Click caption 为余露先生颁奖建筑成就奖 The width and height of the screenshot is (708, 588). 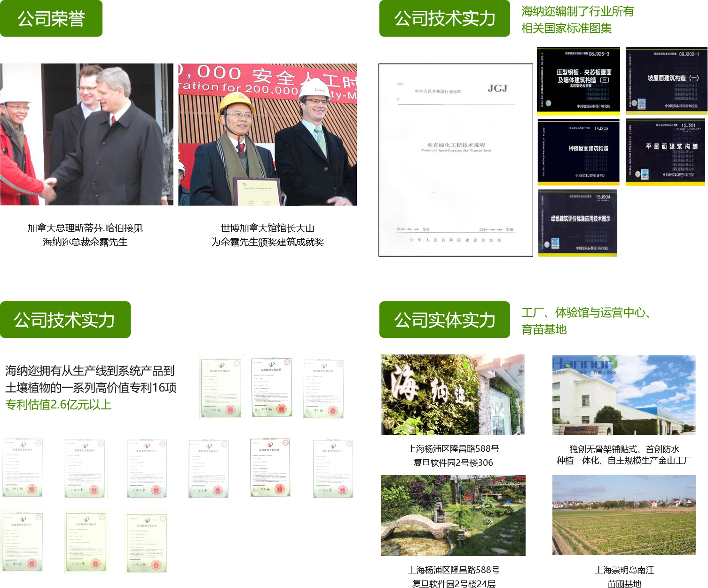coord(267,243)
